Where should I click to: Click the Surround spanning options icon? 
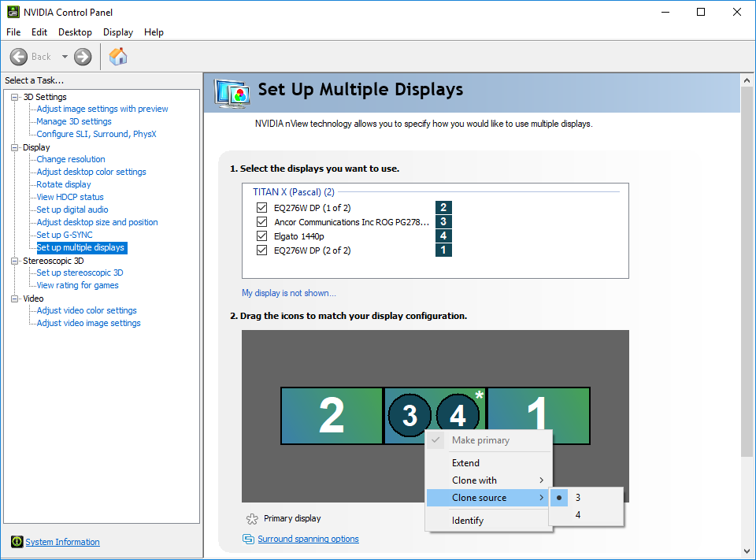point(248,539)
